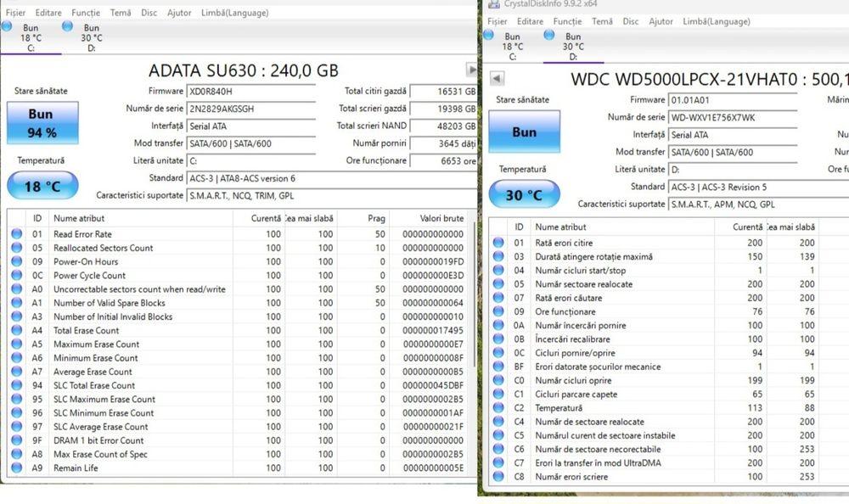Click status icon for Read Error Rate row

[17, 234]
